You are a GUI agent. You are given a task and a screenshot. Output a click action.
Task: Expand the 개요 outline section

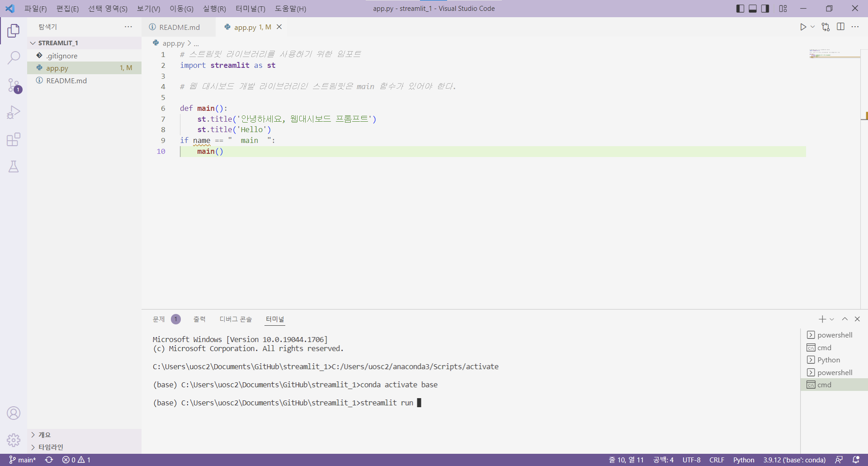84,435
